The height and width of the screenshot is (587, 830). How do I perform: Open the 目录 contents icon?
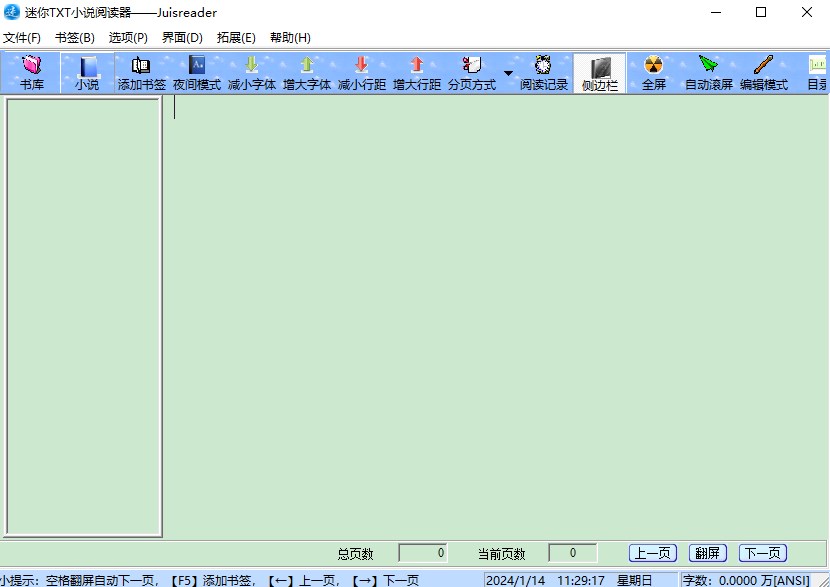pos(817,73)
